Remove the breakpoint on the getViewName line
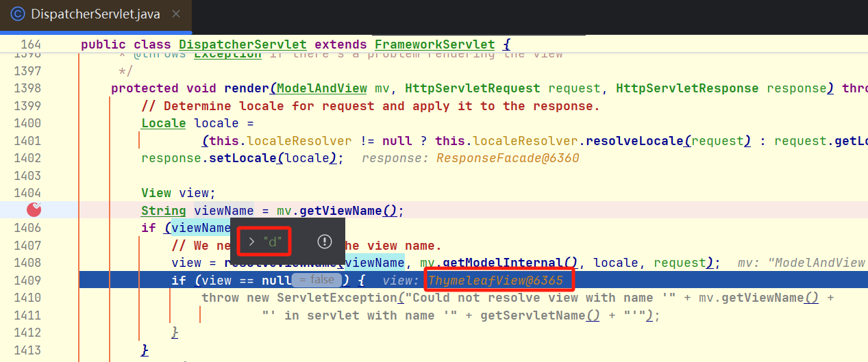Screen dimensions: 868x362 coord(34,210)
